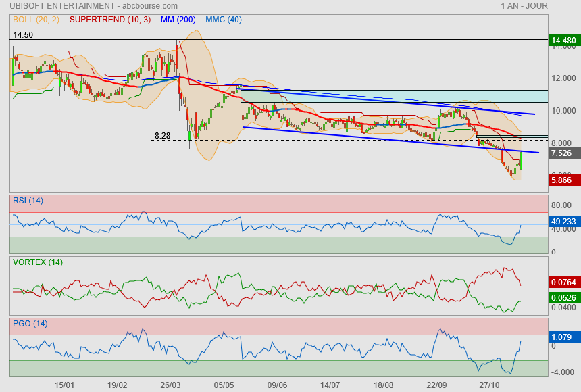Click the red 5.866 price tag
Viewport: 581px width, 392px height.
564,180
